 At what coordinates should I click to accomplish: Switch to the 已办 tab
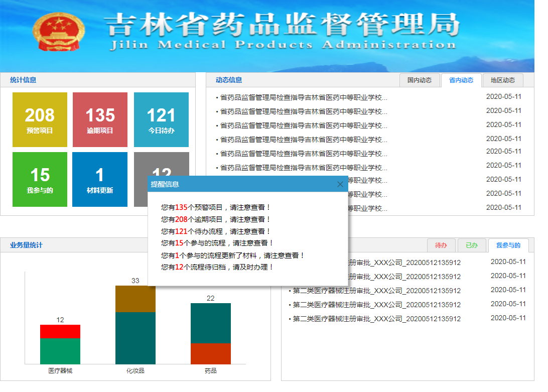472,245
